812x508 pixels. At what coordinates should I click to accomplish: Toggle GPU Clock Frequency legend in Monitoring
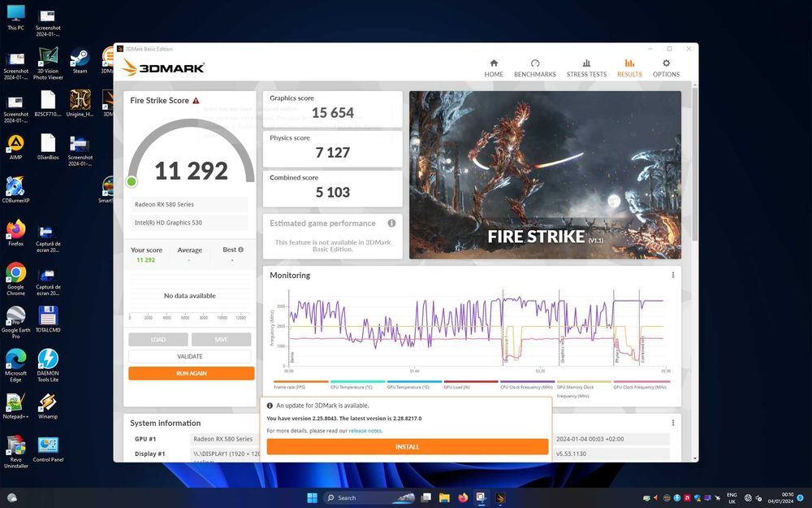click(x=641, y=384)
